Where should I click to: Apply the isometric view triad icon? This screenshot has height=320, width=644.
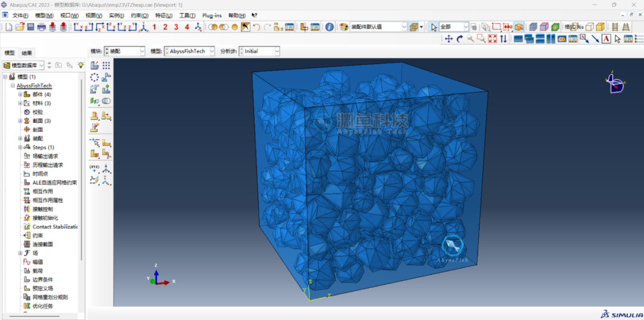[143, 27]
